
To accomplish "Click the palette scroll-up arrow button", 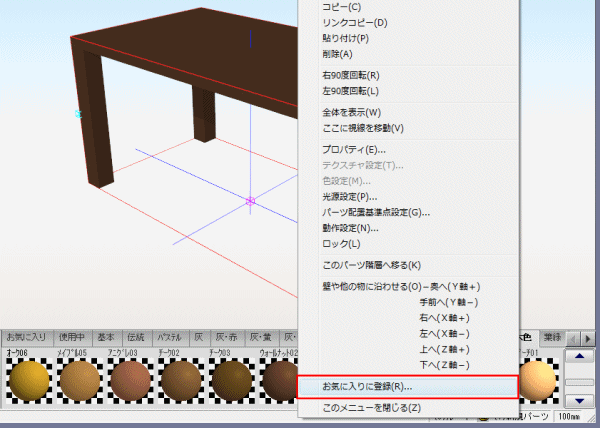I will (x=578, y=357).
